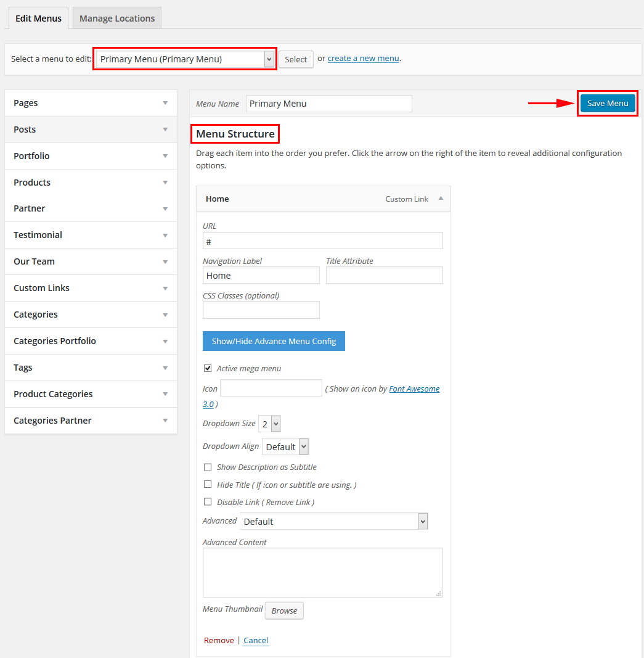Follow the create a new menu link
The height and width of the screenshot is (658, 644).
(363, 59)
